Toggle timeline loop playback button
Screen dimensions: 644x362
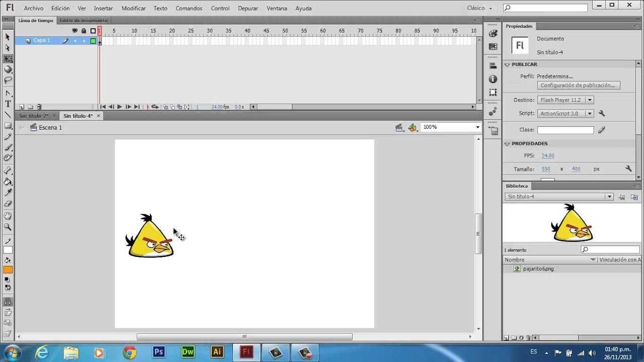(x=155, y=107)
